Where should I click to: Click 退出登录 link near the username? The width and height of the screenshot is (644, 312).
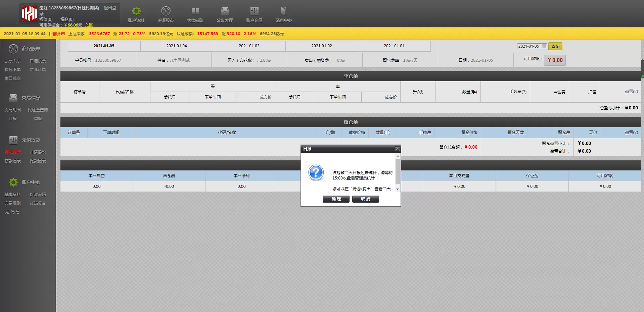click(x=110, y=8)
